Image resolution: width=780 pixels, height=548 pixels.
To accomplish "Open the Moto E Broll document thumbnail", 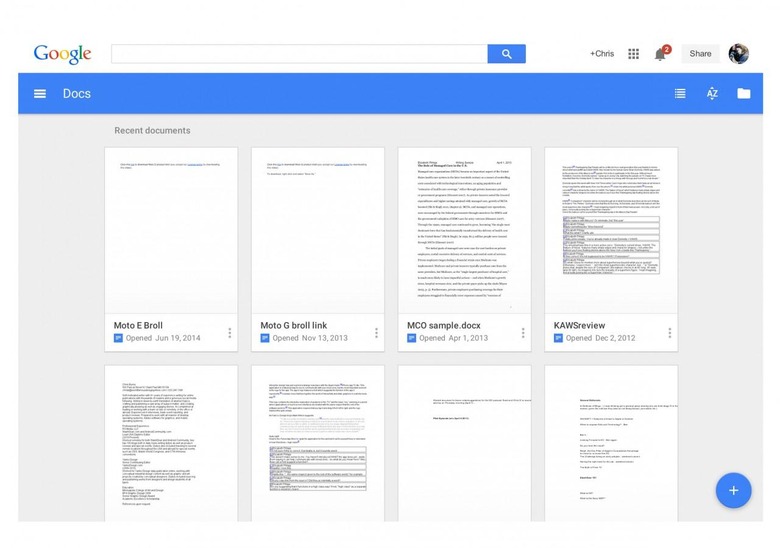I will click(x=171, y=230).
